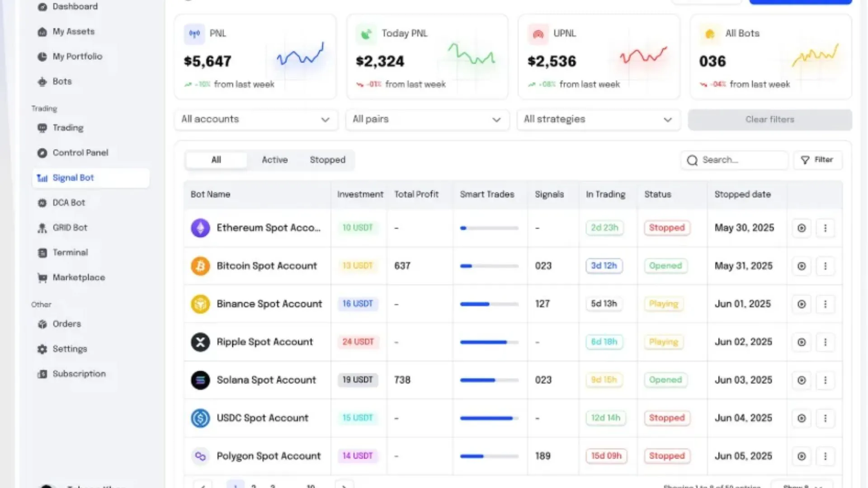Open more options for Solana Spot row
Screen dimensions: 868x488
click(x=825, y=380)
